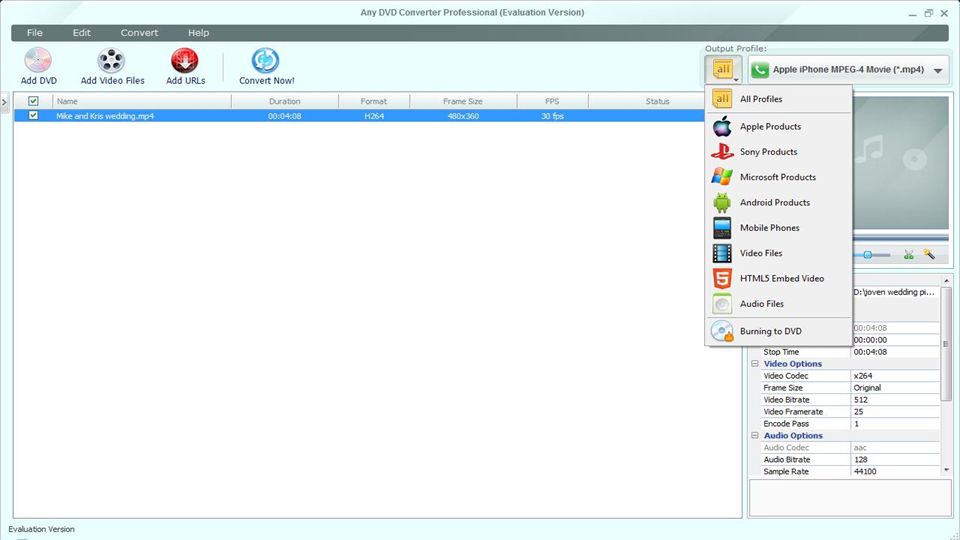Sort list by Duration column header
960x540 pixels.
(x=285, y=101)
